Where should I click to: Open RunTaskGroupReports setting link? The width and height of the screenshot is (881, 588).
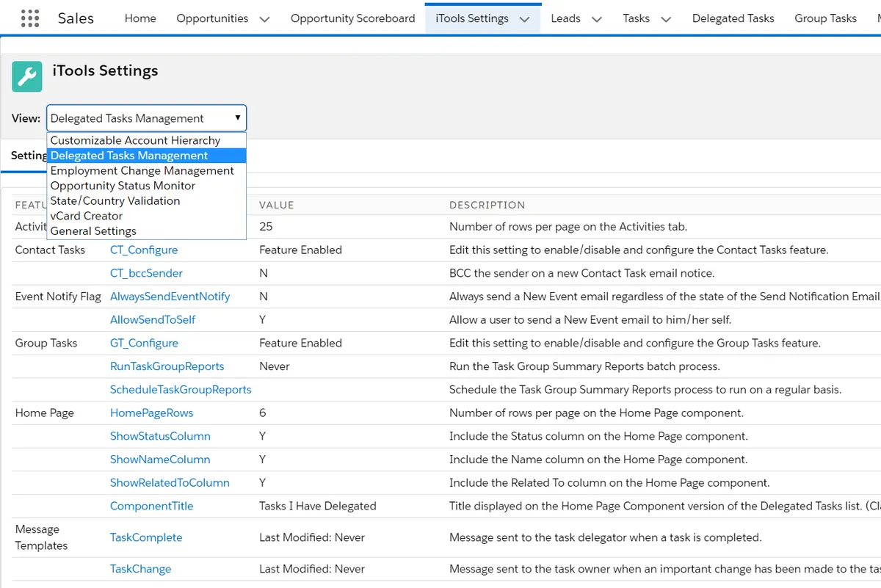pos(167,366)
